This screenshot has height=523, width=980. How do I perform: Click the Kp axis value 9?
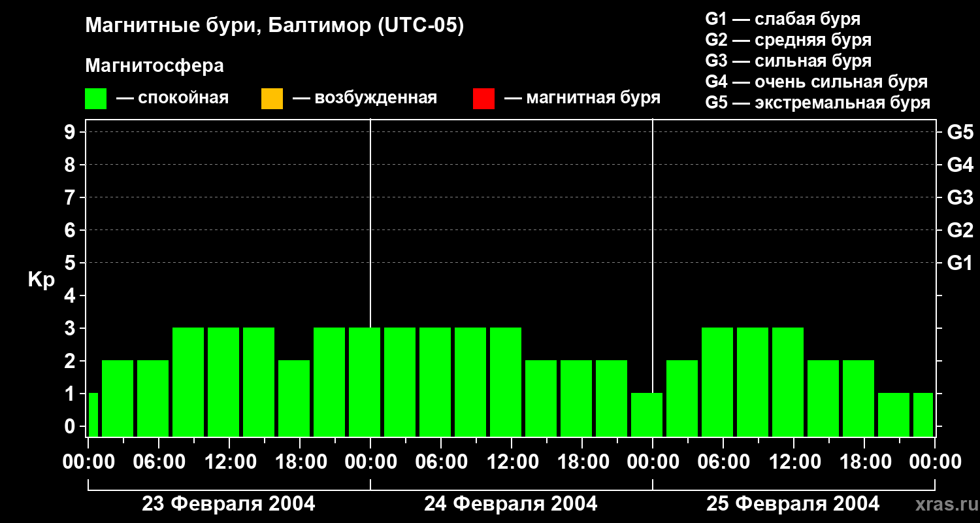(x=71, y=132)
